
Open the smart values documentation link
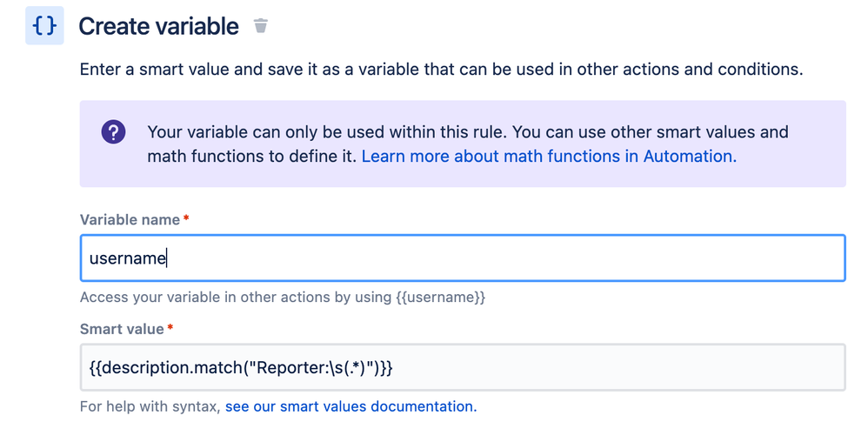pyautogui.click(x=351, y=406)
